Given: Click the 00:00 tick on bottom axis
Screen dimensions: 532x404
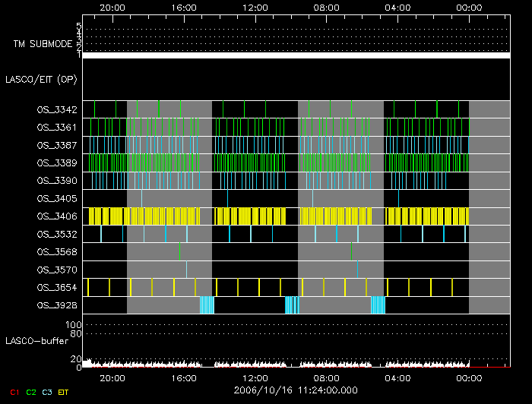Looking at the screenshot, I should coord(469,377).
